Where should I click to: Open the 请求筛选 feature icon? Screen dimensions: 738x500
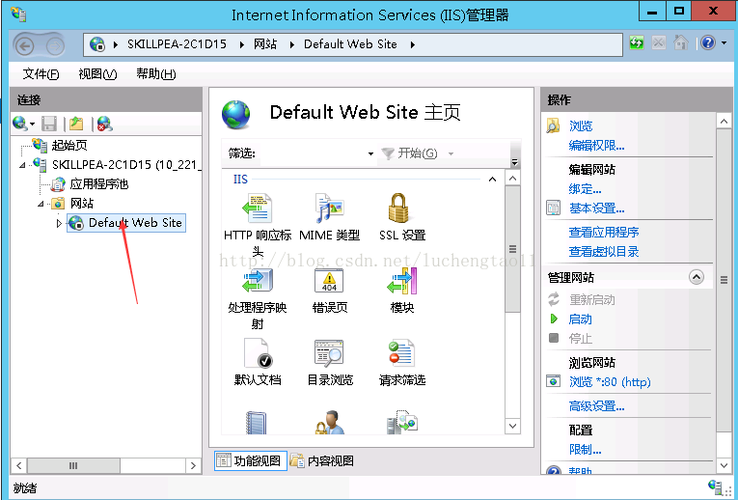(x=401, y=353)
